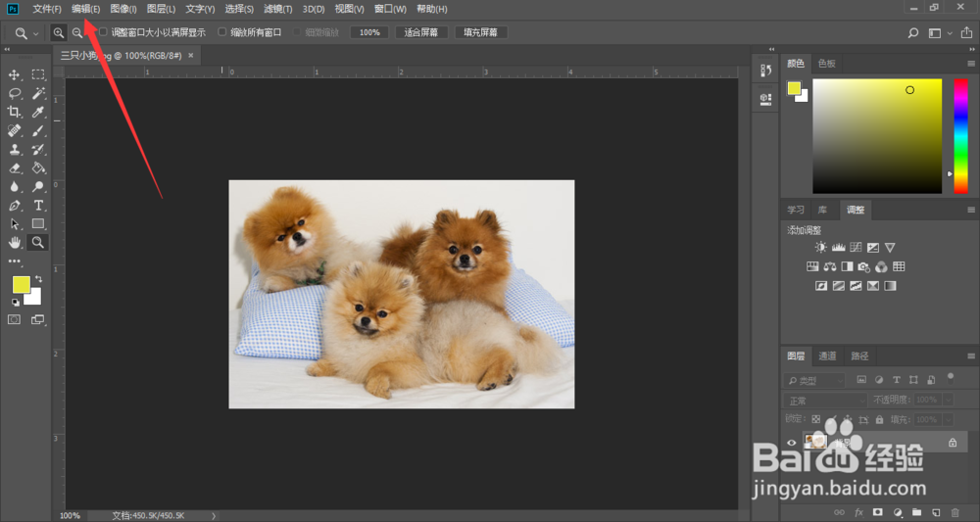
Task: Click the 100% zoom button
Action: coord(369,32)
